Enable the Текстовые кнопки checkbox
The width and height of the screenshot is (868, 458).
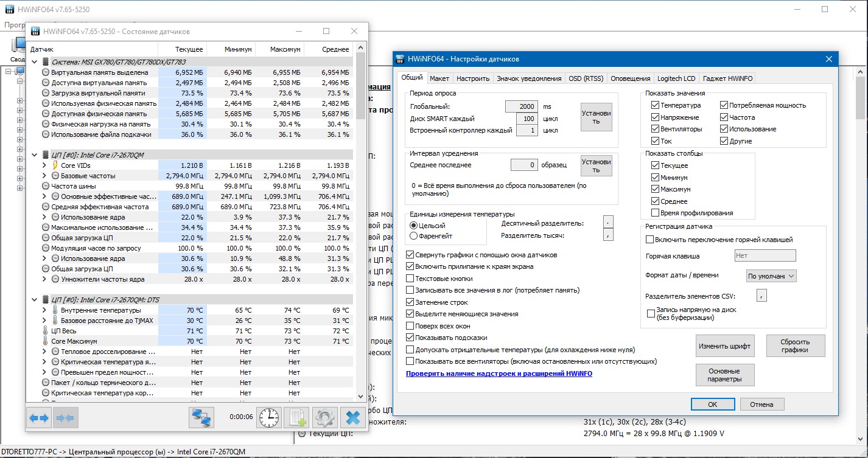point(410,278)
